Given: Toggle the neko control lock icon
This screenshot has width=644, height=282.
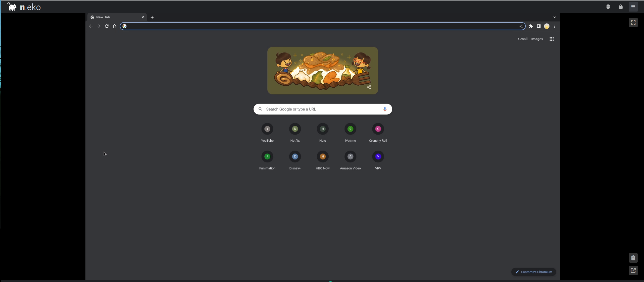Looking at the screenshot, I should pyautogui.click(x=620, y=7).
